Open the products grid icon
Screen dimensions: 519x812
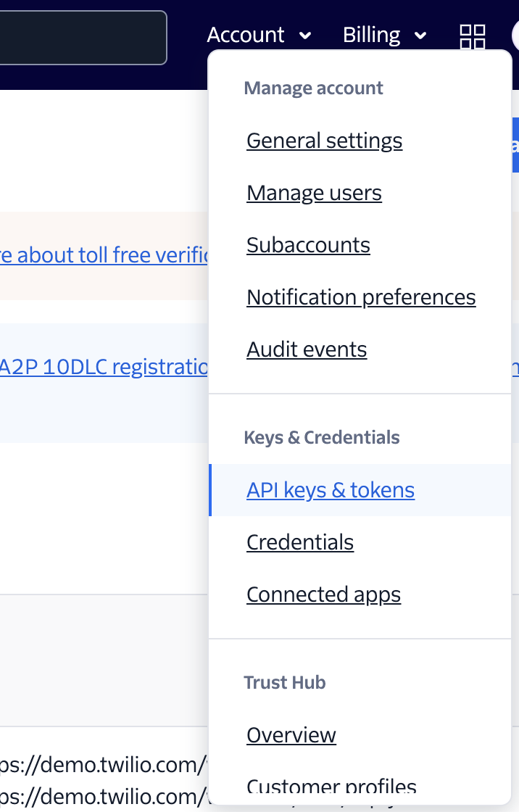click(x=473, y=36)
